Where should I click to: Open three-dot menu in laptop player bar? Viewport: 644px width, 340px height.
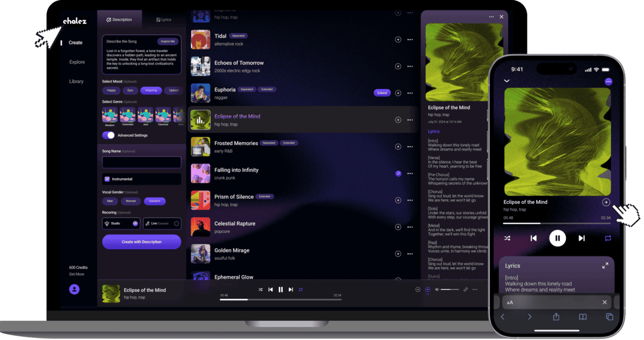[x=475, y=289]
